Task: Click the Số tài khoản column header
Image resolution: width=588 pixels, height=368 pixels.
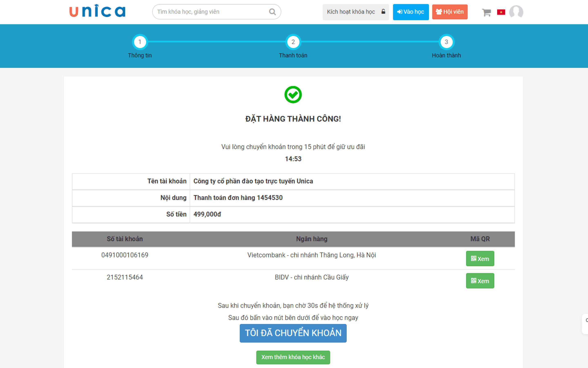Action: click(x=125, y=239)
